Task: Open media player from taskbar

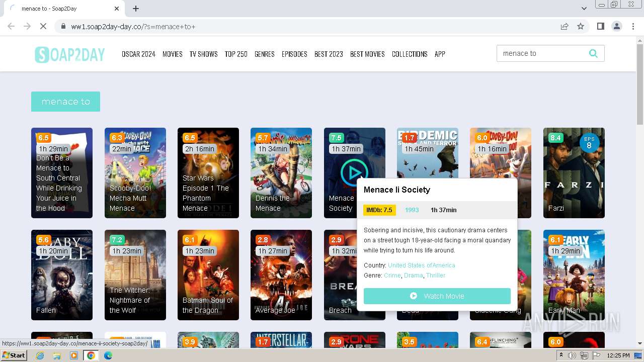Action: (74, 355)
